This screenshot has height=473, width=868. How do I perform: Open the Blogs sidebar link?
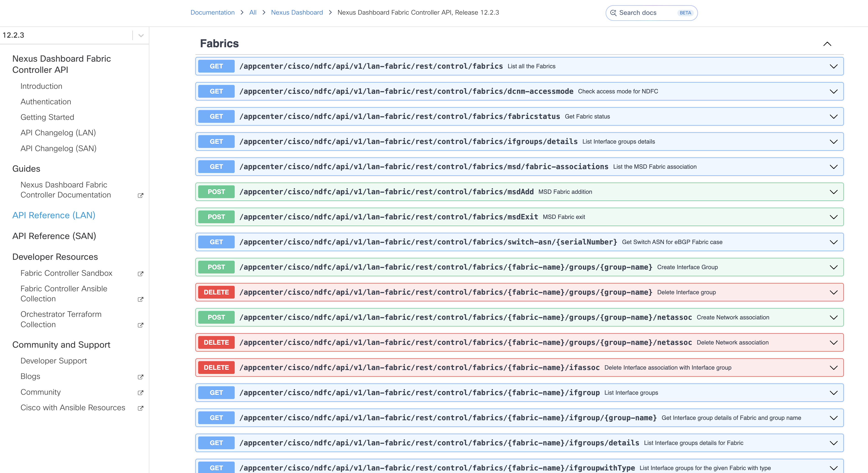click(30, 376)
